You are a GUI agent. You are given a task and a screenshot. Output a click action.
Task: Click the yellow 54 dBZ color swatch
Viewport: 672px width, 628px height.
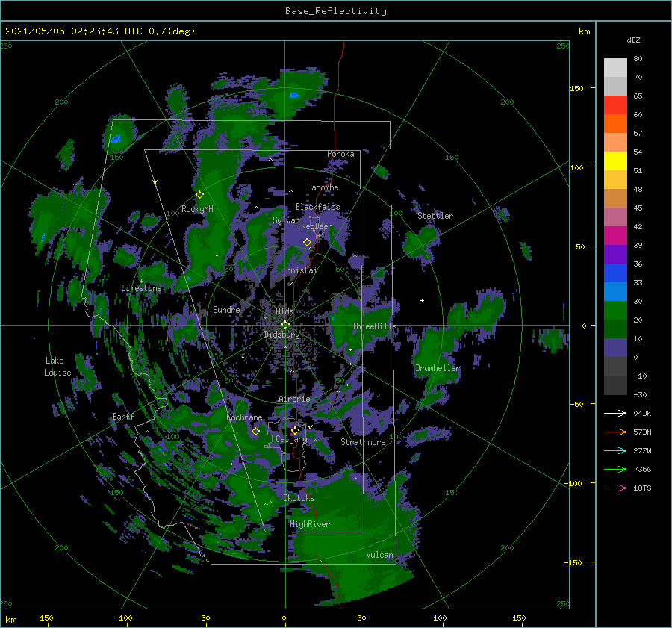[x=615, y=161]
